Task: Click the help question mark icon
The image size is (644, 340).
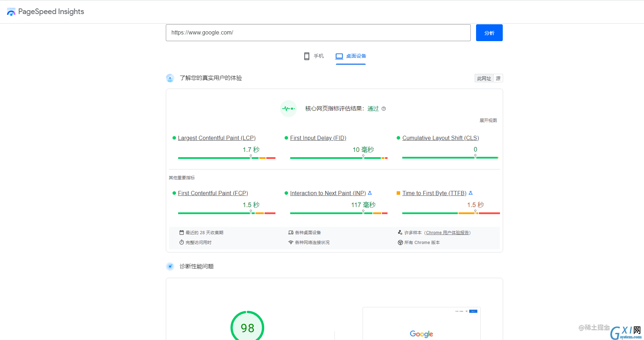Action: tap(384, 109)
